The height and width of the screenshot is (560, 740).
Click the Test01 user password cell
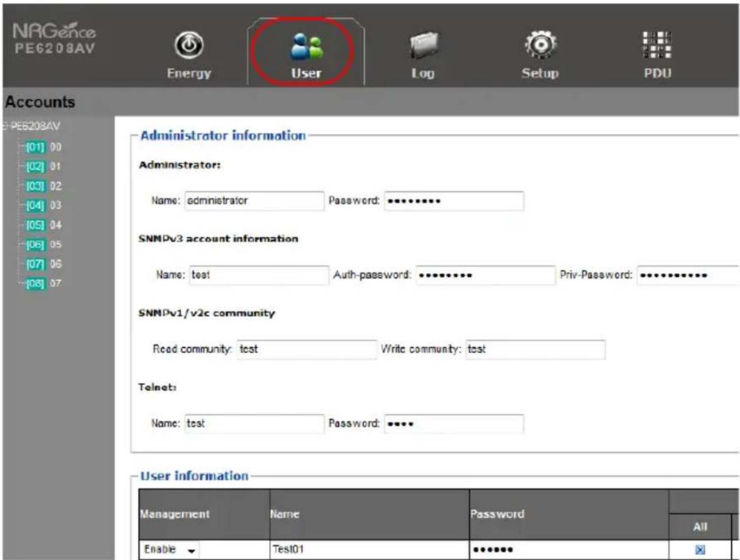tap(569, 549)
